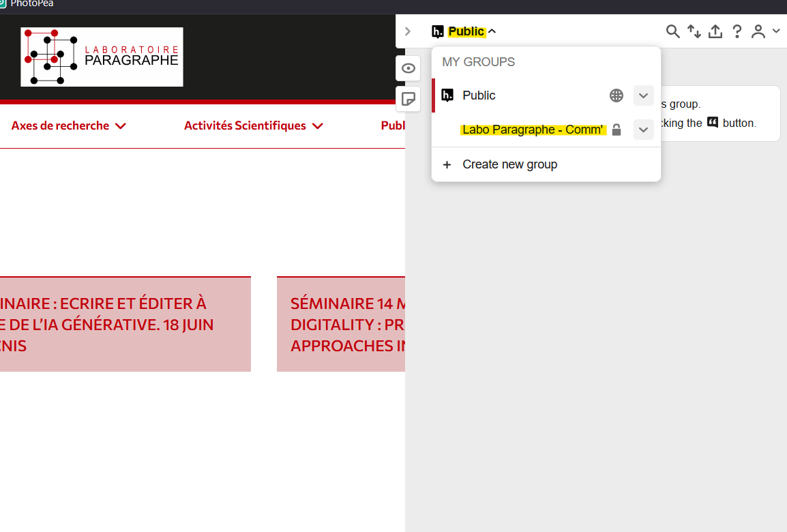Open the Hypothesis help question mark
This screenshot has height=532, width=787.
pyautogui.click(x=737, y=31)
